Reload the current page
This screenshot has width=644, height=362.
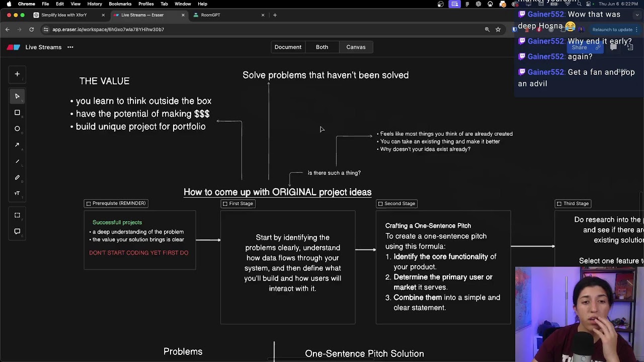[x=31, y=30]
